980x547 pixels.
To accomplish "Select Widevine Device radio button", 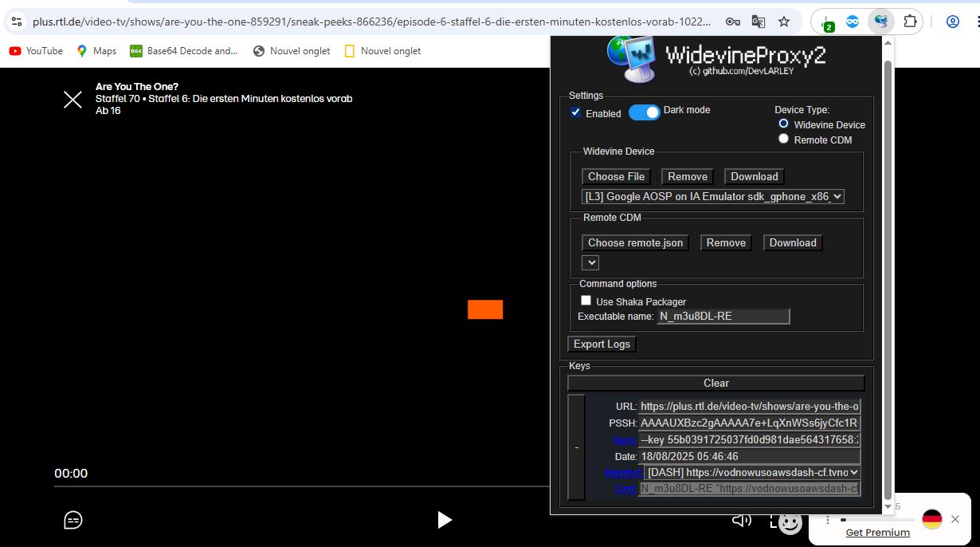I will pos(783,124).
